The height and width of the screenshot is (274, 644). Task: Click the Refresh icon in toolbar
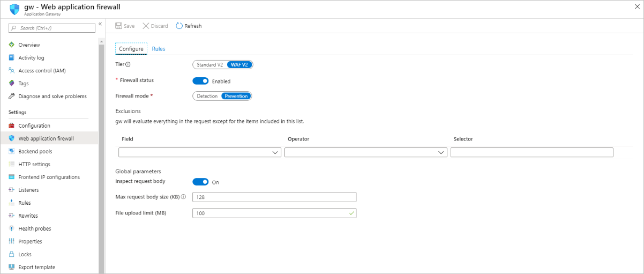coord(179,26)
